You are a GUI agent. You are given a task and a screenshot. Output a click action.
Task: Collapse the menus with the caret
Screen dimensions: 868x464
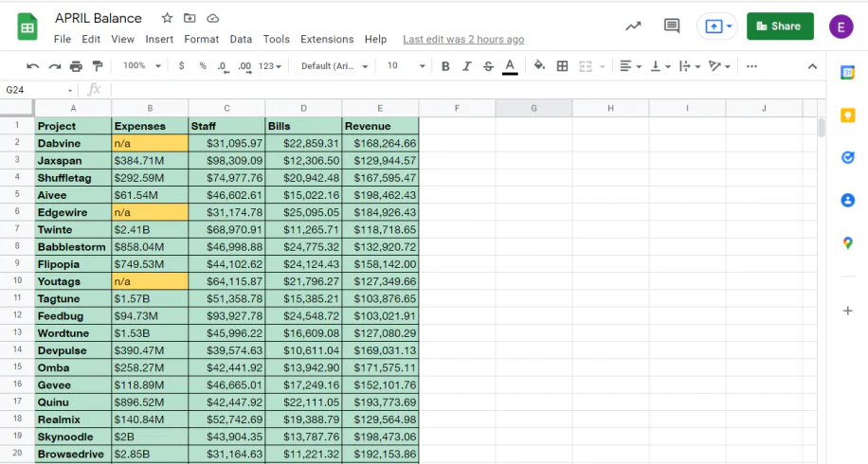812,66
